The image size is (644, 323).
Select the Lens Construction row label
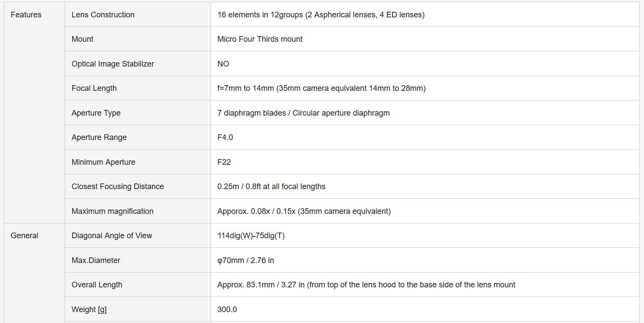(x=103, y=15)
